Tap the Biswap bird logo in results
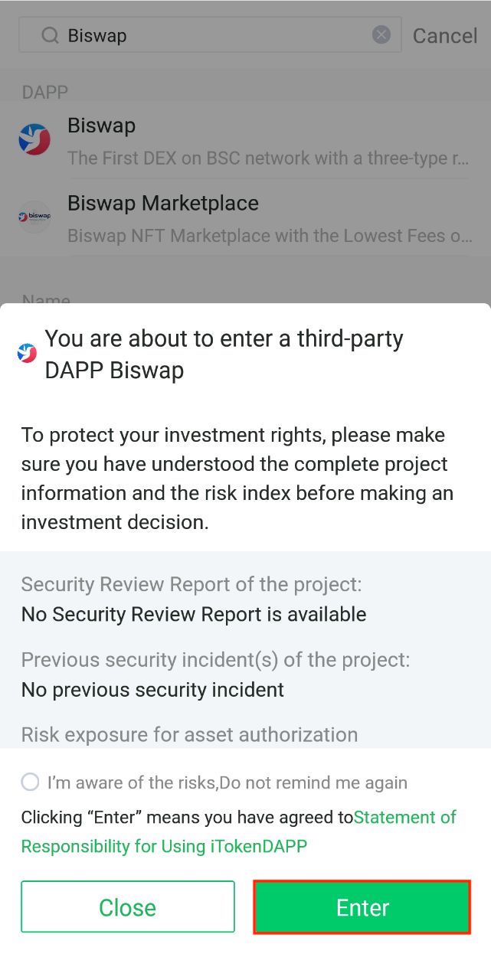 [x=34, y=139]
